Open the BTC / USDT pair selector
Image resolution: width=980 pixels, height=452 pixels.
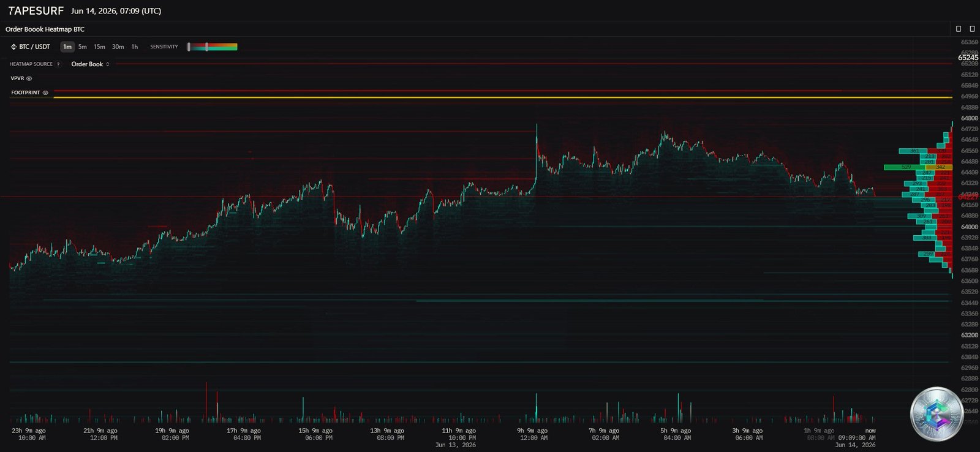pyautogui.click(x=31, y=47)
